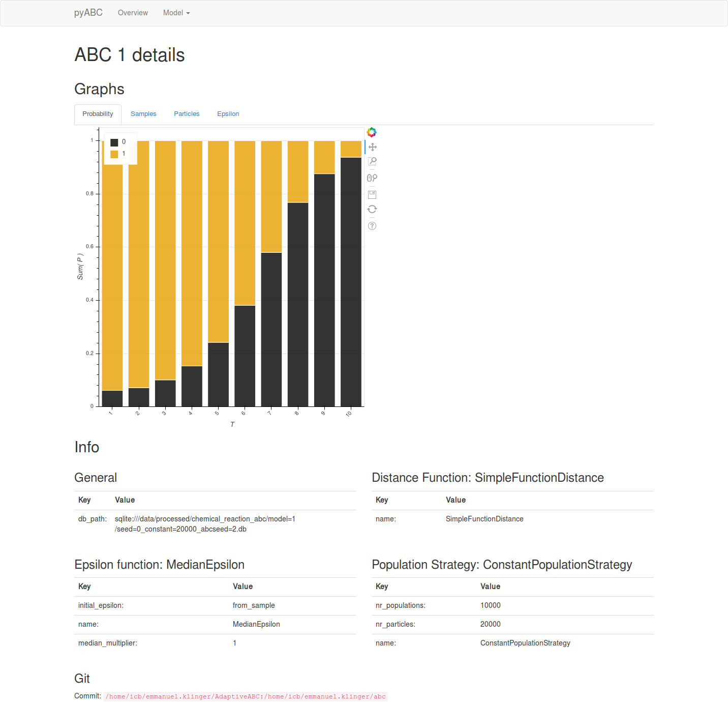Click the MedianEpsilon name value

click(x=256, y=624)
